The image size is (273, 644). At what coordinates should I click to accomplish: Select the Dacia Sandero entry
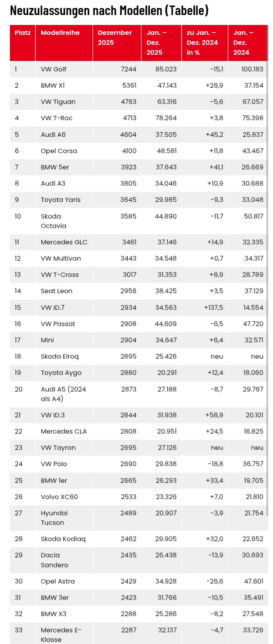click(54, 560)
